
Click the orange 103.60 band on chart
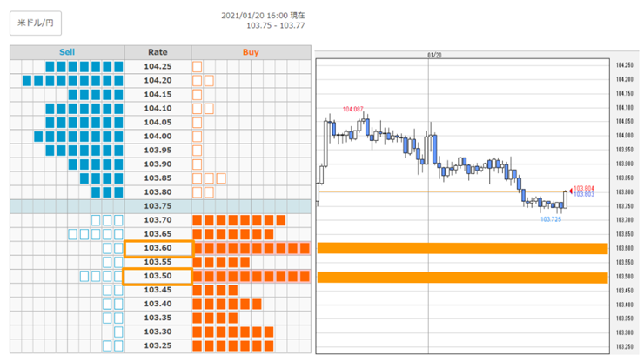click(x=462, y=248)
